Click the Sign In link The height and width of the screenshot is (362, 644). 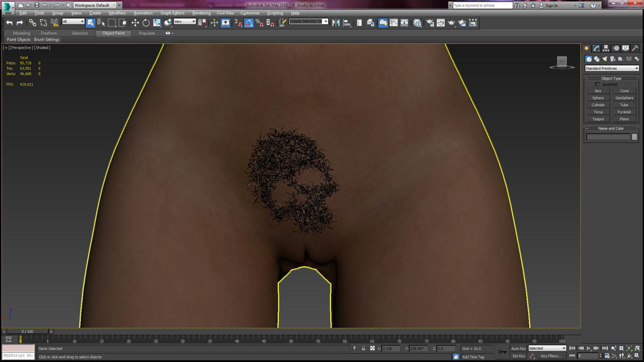point(551,6)
